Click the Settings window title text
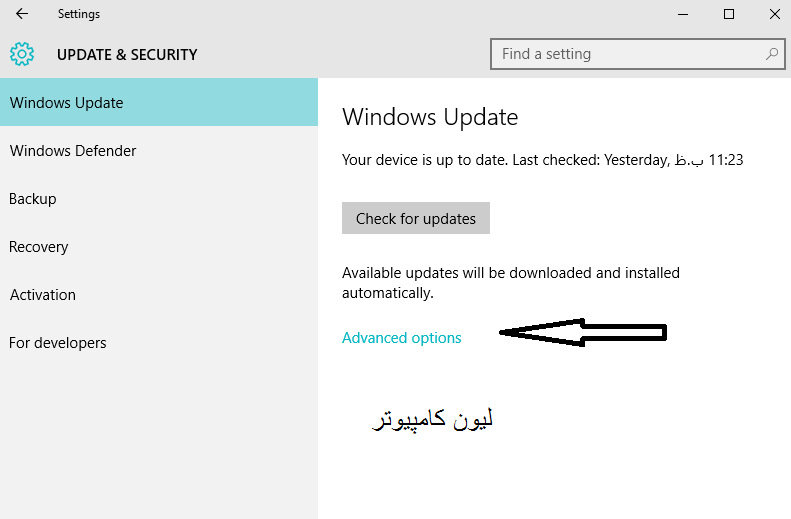 coord(79,14)
